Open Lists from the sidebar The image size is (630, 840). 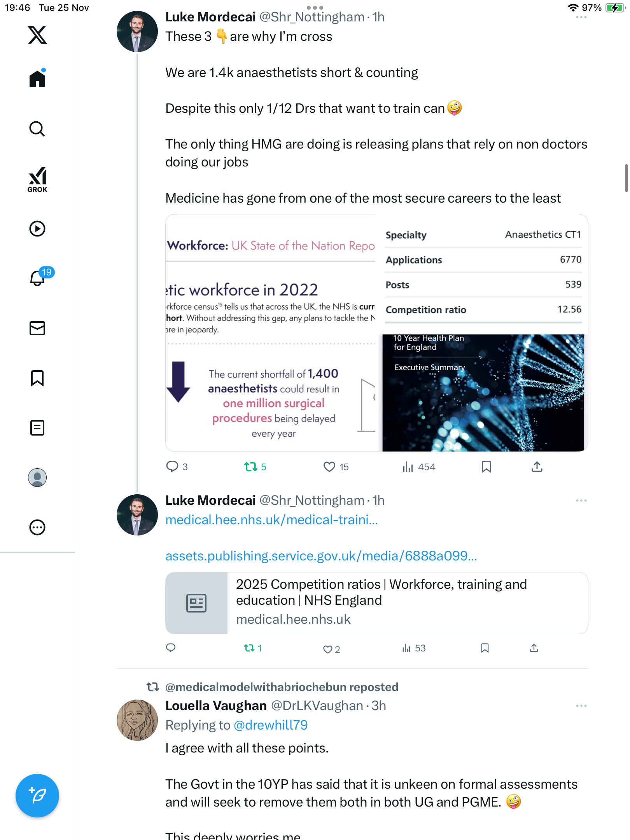click(37, 428)
